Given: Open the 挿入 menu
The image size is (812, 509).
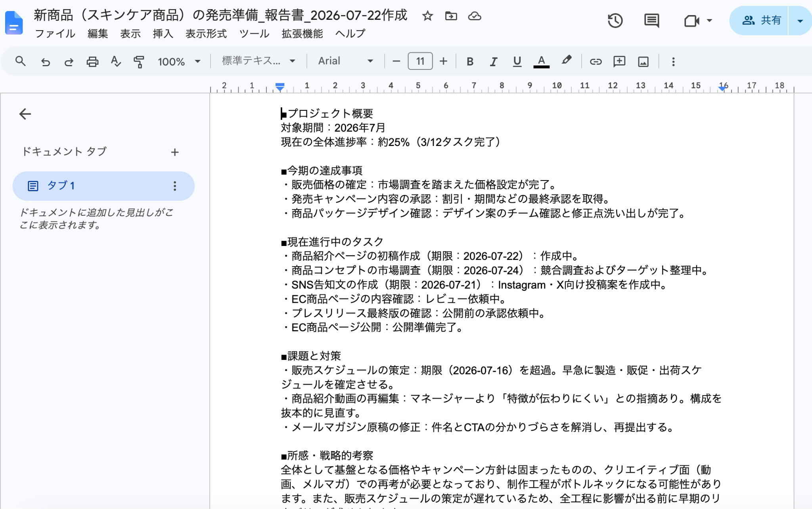Looking at the screenshot, I should pyautogui.click(x=163, y=34).
